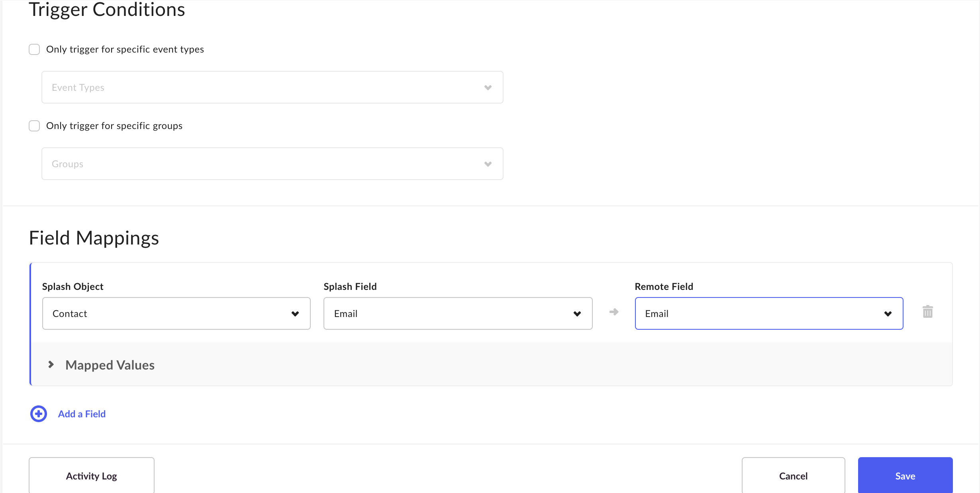
Task: Enable only trigger for specific groups
Action: (34, 126)
